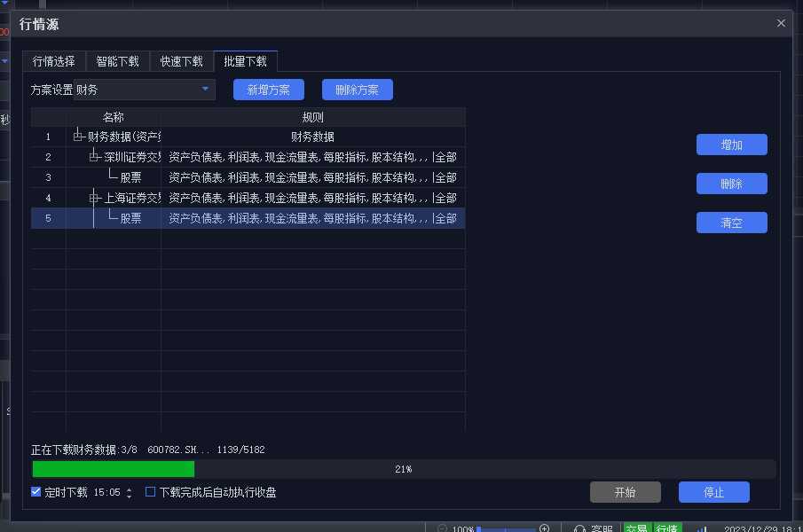This screenshot has height=532, width=803.
Task: Collapse the 深圳证券交易所 tree node
Action: (x=94, y=157)
